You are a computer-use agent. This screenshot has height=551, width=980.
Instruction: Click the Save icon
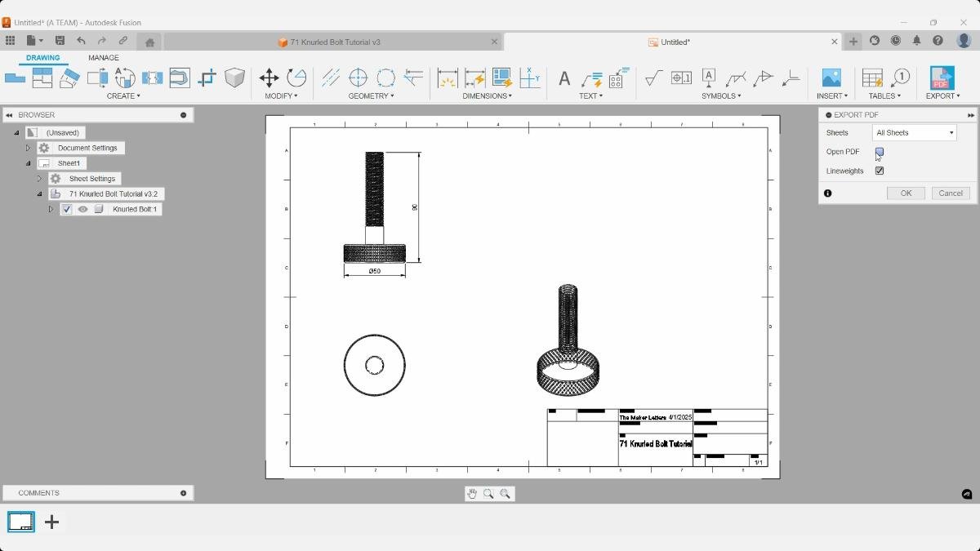coord(60,41)
